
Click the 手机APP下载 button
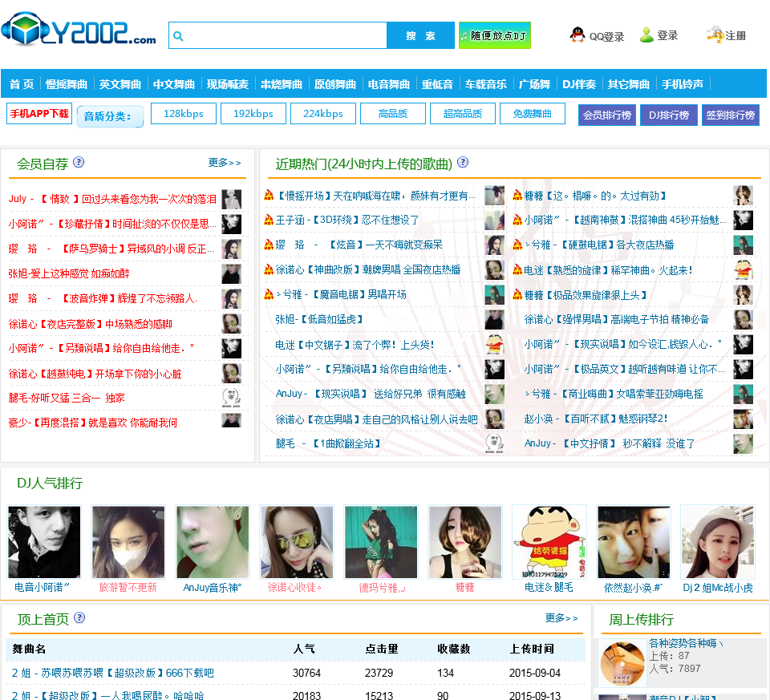[x=39, y=114]
